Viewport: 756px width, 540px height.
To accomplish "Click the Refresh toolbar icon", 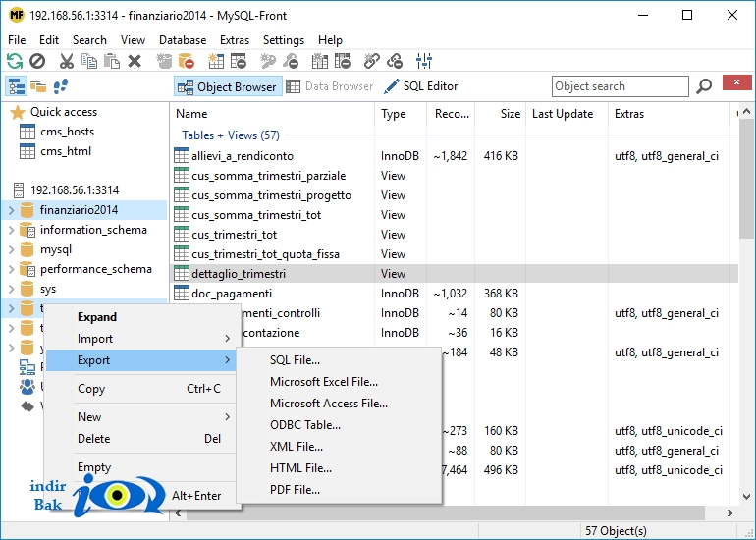I will click(15, 61).
